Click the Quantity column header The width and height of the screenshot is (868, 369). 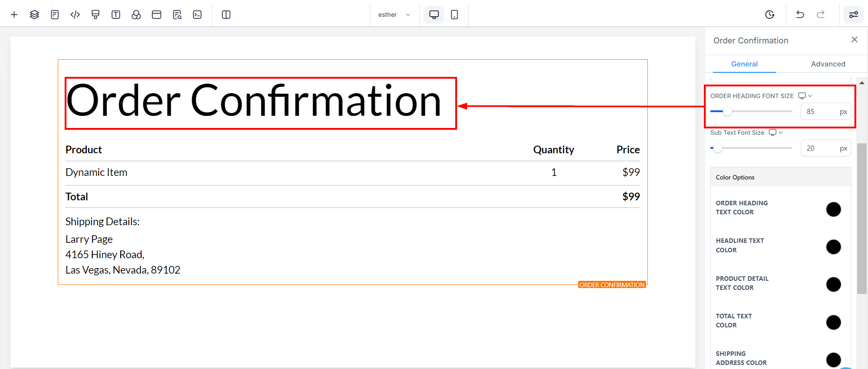pos(554,150)
